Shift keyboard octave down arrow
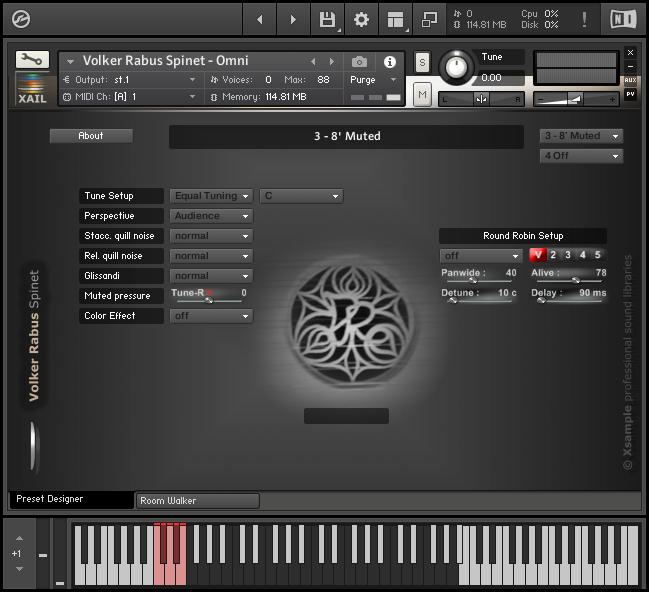The image size is (649, 592). 19,569
